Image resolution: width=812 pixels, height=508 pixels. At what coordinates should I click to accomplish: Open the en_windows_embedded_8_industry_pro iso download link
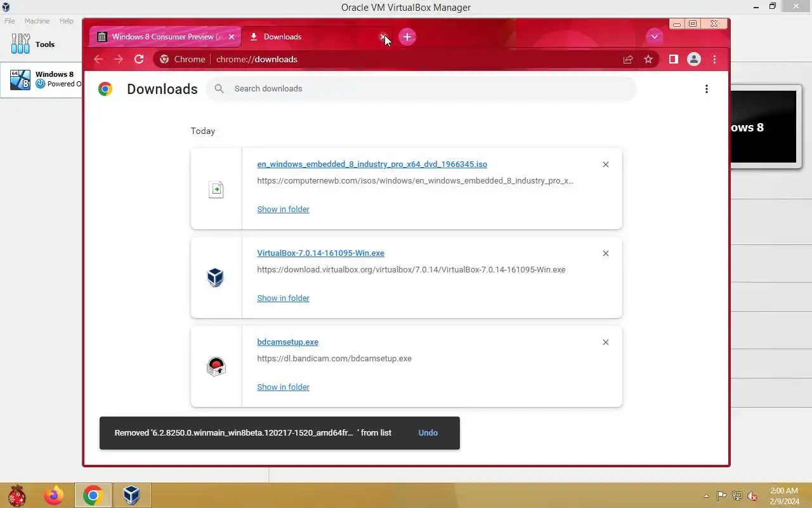point(372,164)
